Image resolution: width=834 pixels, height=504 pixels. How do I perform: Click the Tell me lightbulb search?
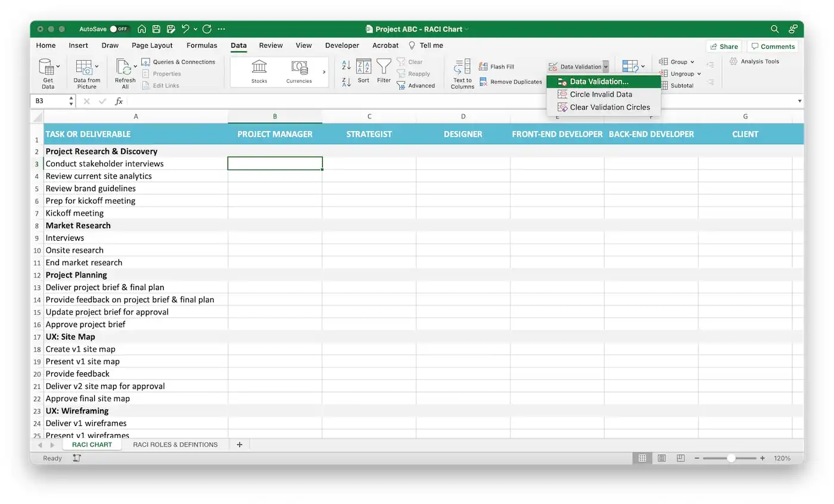click(x=426, y=45)
